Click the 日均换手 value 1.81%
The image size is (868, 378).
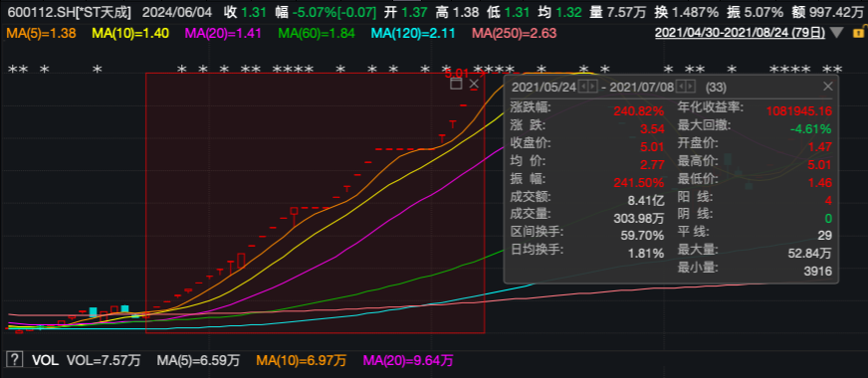click(x=645, y=254)
